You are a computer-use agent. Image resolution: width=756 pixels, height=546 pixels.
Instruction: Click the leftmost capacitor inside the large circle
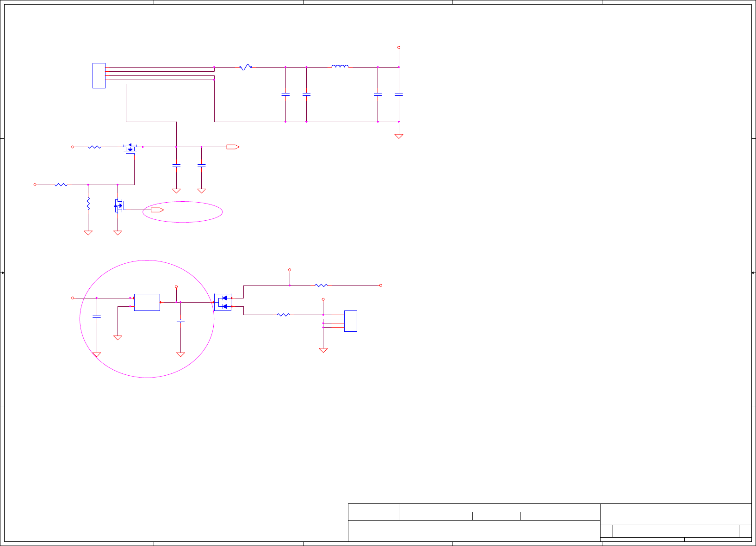coord(97,316)
